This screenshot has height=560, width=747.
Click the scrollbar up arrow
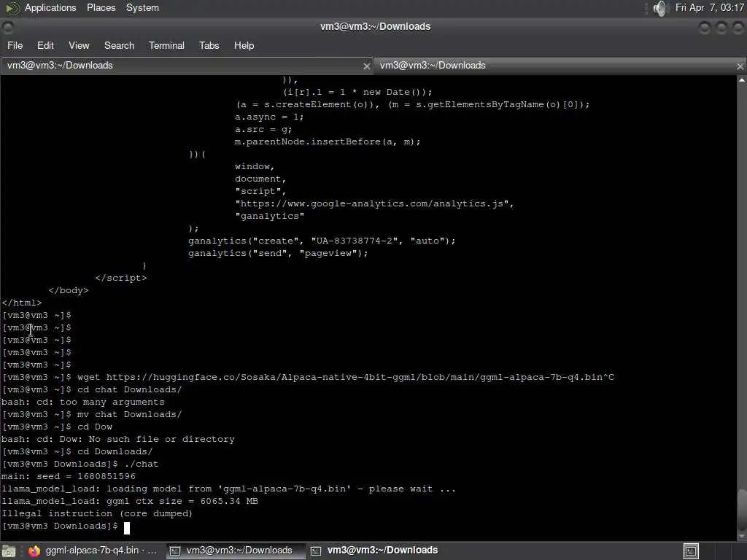point(742,80)
